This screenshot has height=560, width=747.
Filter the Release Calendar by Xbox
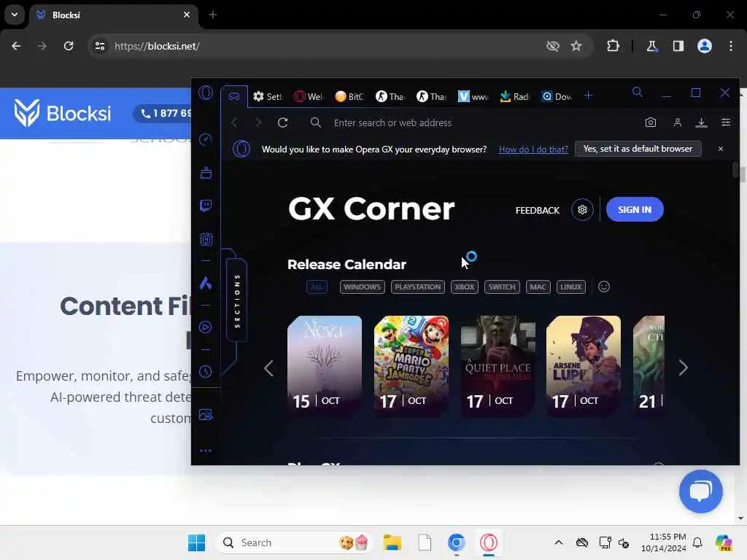click(465, 287)
